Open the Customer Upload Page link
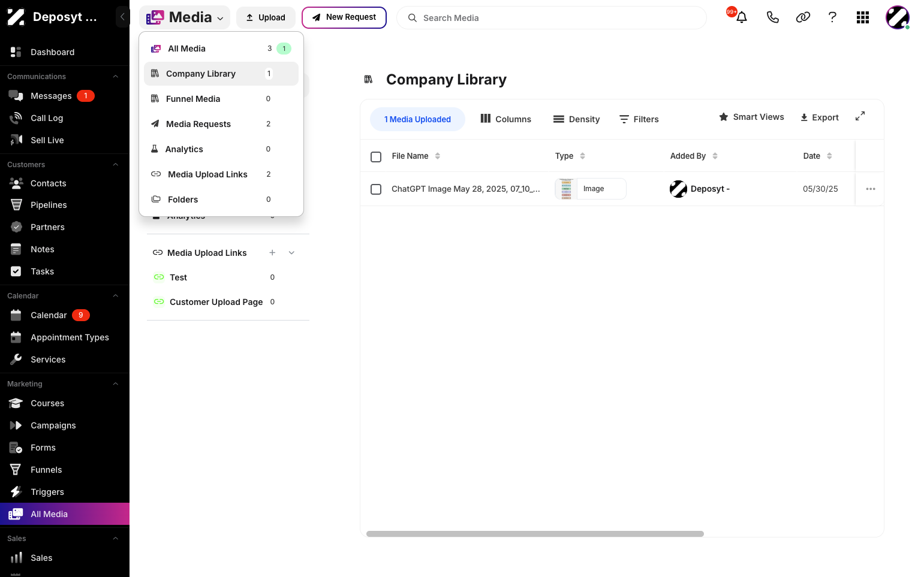 tap(216, 302)
